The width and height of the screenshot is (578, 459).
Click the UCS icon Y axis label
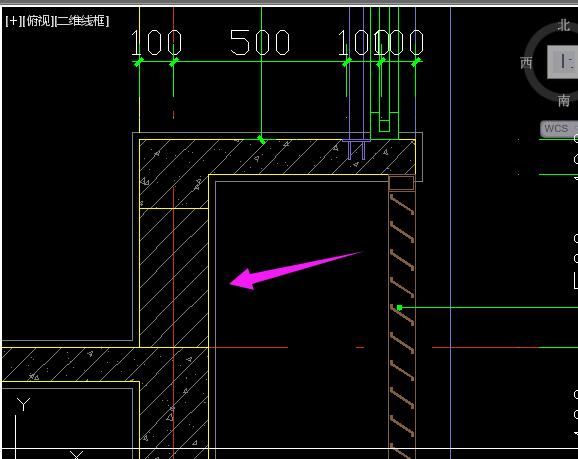pyautogui.click(x=23, y=405)
